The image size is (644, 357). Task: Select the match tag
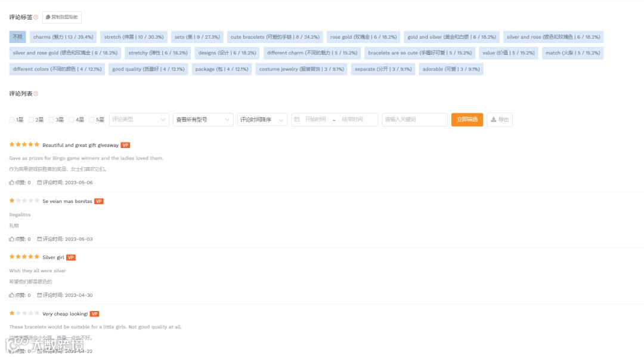pyautogui.click(x=573, y=53)
